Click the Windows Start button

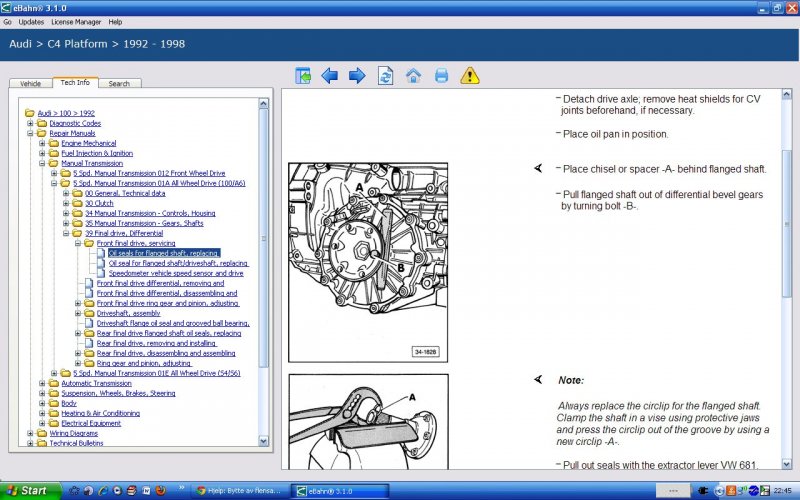[x=28, y=491]
